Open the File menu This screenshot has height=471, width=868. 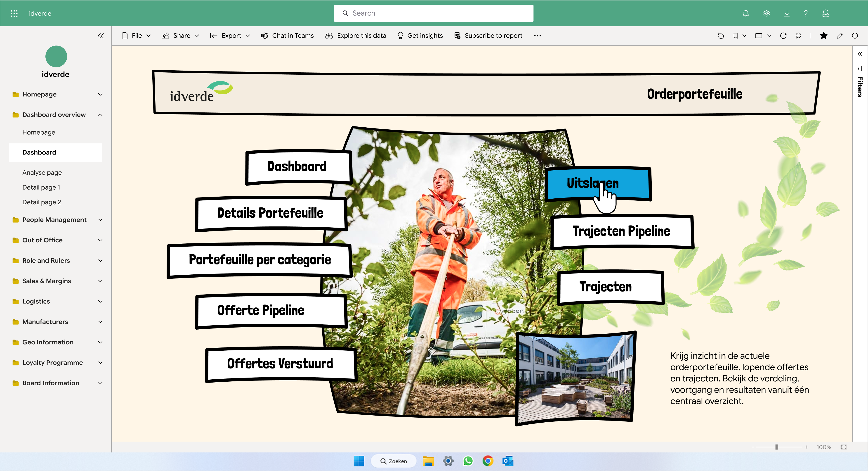click(x=136, y=36)
